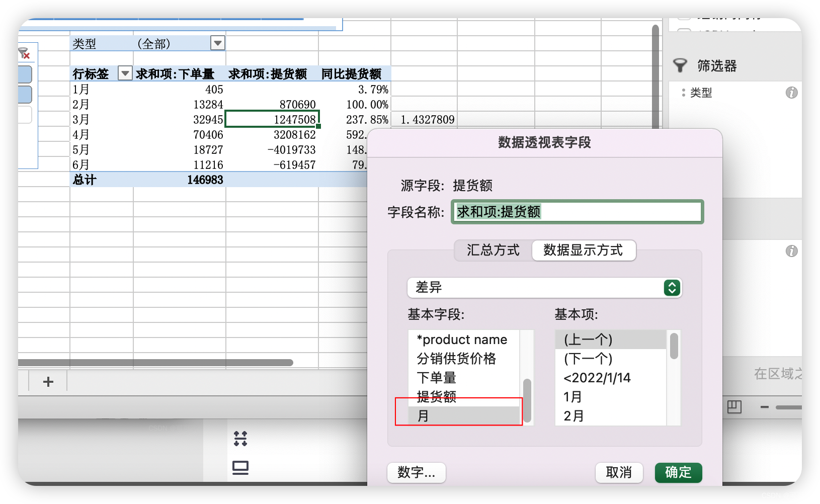Select 分销供货价格 in 基本字段 list

click(464, 359)
